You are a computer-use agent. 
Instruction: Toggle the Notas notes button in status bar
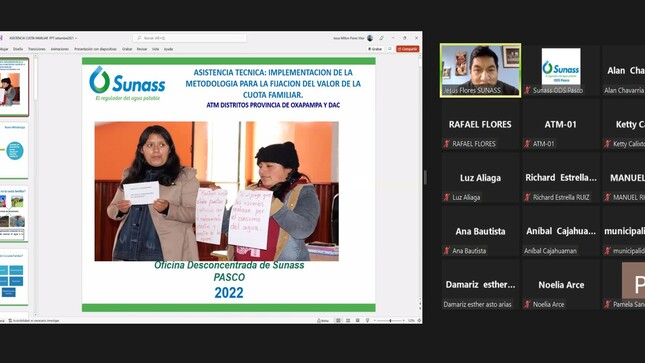pos(323,321)
